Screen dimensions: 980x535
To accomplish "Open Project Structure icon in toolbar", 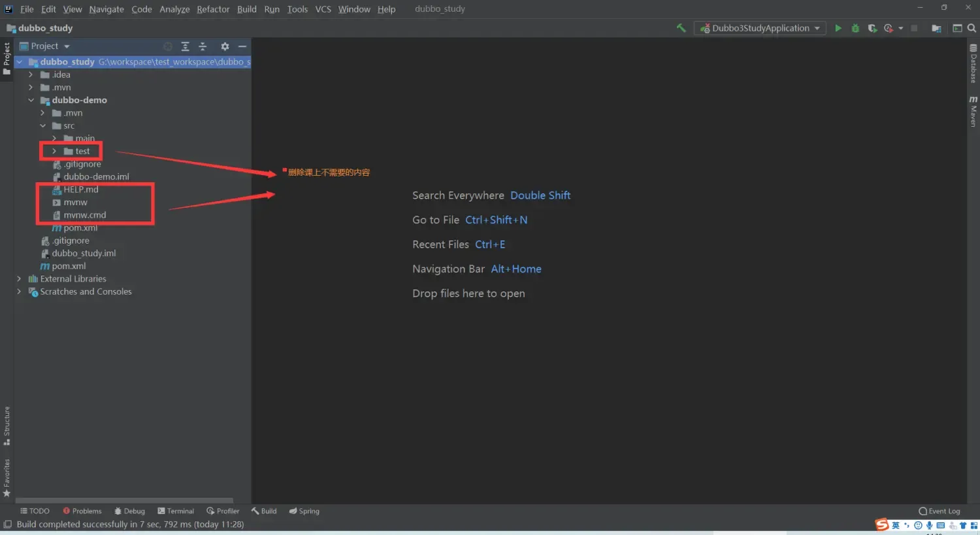I will (x=936, y=28).
